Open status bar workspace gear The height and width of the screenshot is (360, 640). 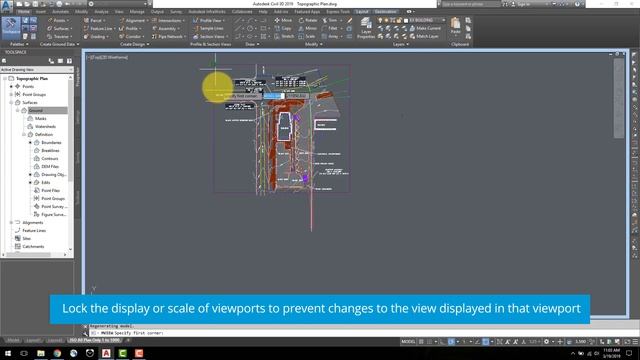click(546, 342)
